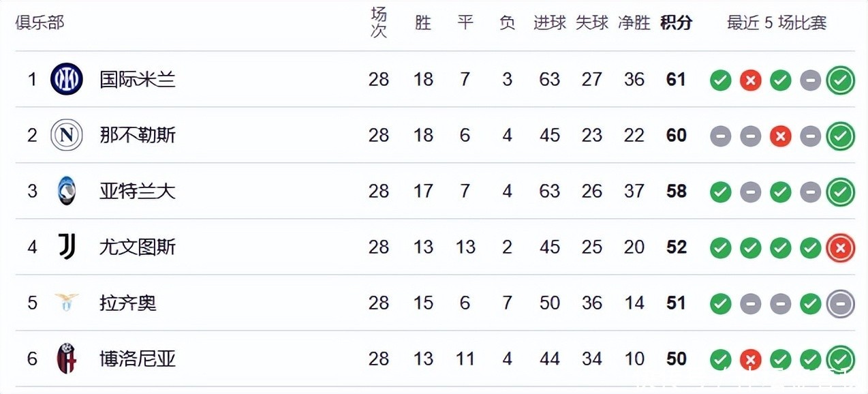Screen dimensions: 868x394
Task: Sort table by 进球 column header
Action: 549,22
